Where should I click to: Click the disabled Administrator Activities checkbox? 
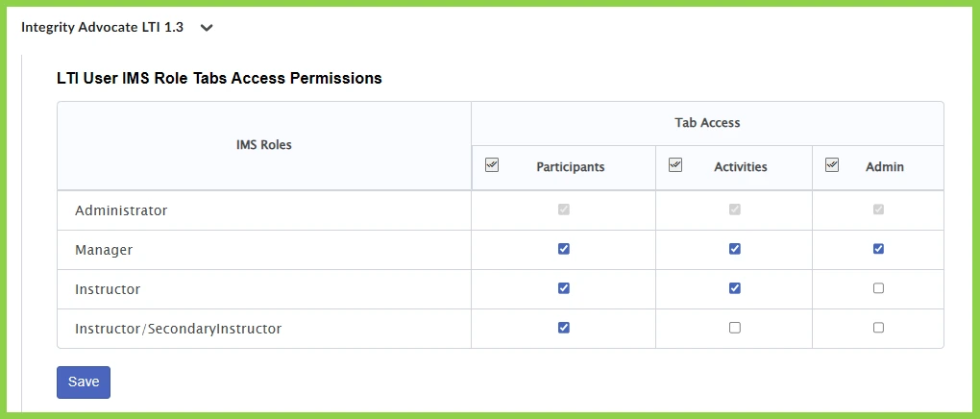[735, 209]
